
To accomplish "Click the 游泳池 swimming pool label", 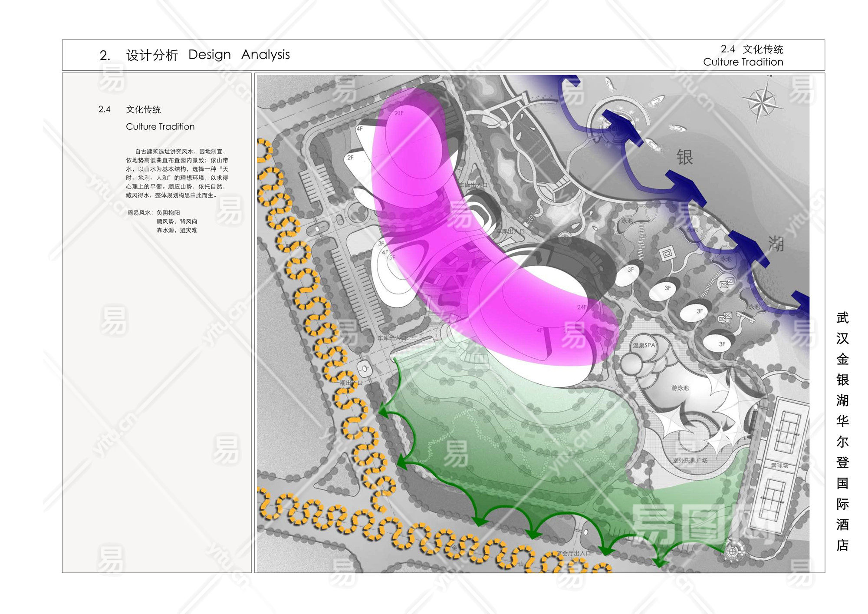I will pyautogui.click(x=680, y=388).
